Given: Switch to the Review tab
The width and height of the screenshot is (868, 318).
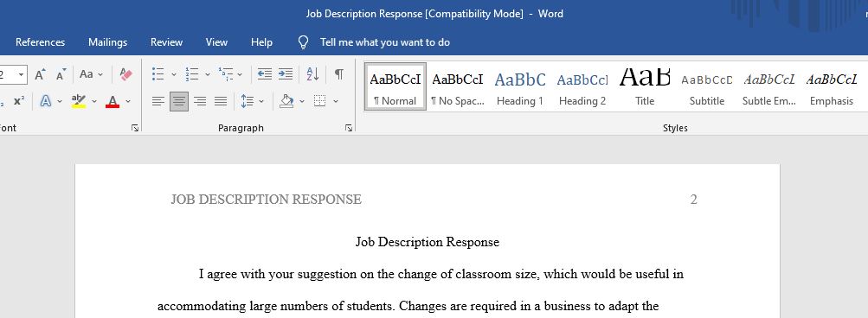Looking at the screenshot, I should (167, 42).
